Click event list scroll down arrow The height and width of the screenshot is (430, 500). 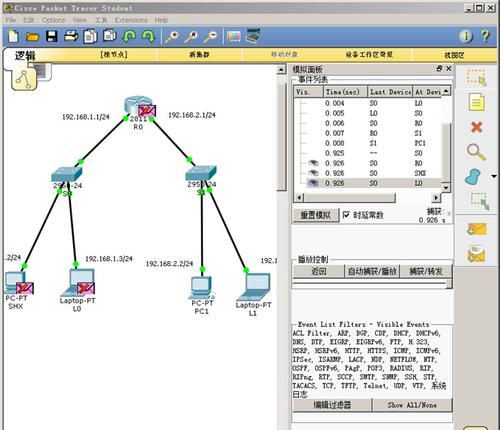click(446, 187)
